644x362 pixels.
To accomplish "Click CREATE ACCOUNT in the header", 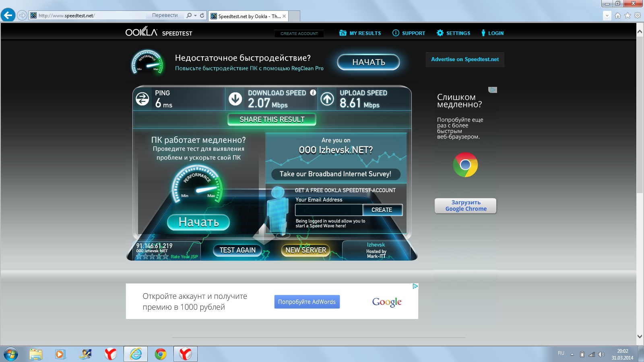I will tap(299, 33).
